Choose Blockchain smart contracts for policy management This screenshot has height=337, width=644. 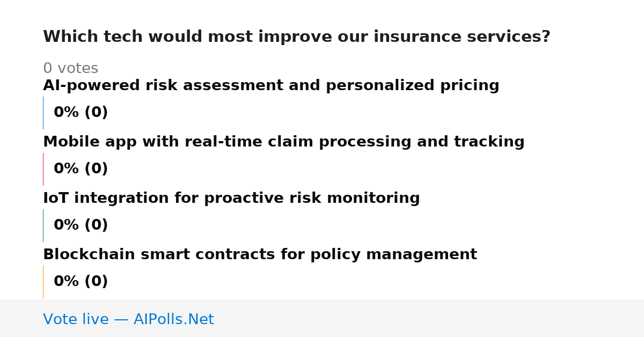[x=260, y=255]
